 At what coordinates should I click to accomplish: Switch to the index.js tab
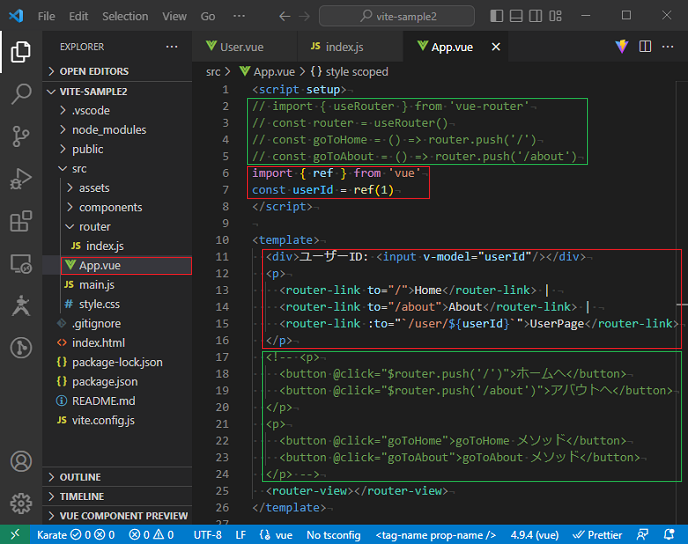[350, 47]
